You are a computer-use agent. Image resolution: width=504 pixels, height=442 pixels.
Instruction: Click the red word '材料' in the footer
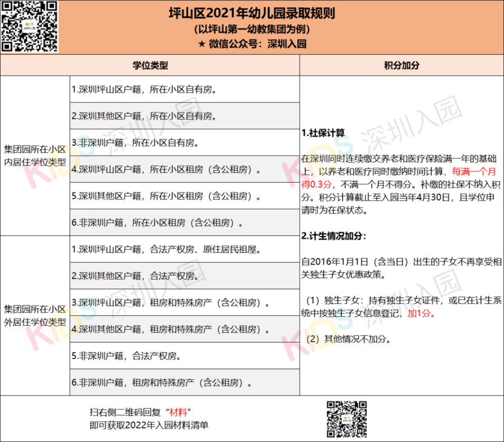pyautogui.click(x=178, y=412)
